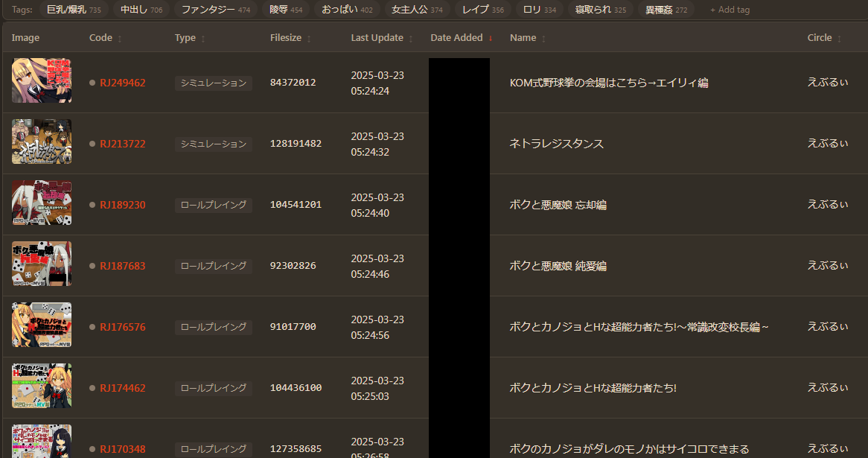Select the title KOM式野球拳の会場はこちら→エイリィ編
868x458 pixels.
point(609,83)
